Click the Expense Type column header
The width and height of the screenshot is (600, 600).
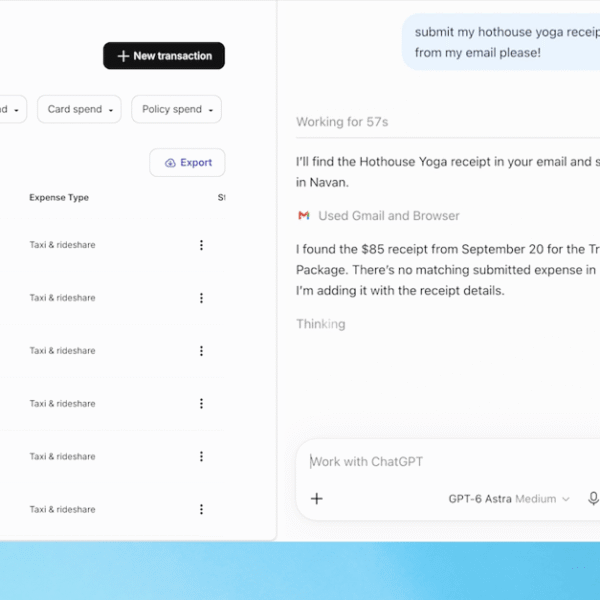coord(59,197)
